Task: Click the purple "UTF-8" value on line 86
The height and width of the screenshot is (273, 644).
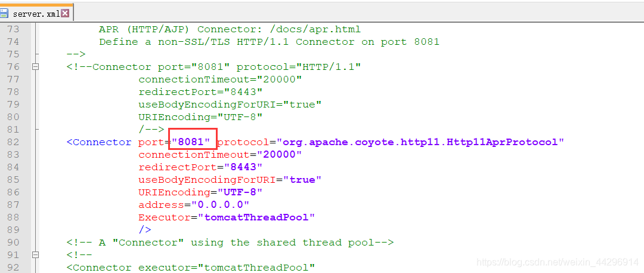Action: coord(240,192)
